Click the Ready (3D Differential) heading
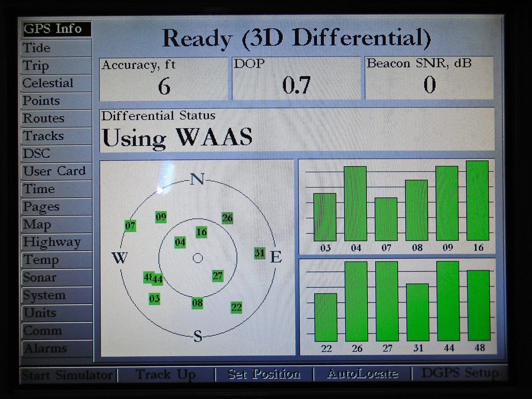 point(296,39)
